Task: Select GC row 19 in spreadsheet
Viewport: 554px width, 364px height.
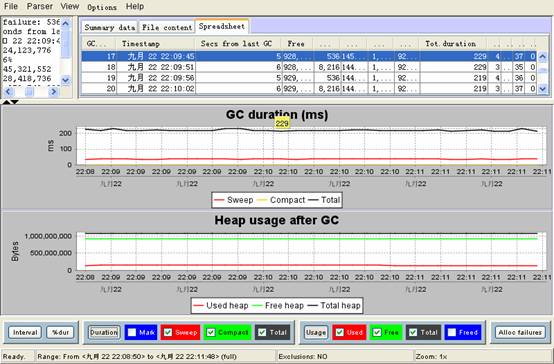Action: click(309, 78)
